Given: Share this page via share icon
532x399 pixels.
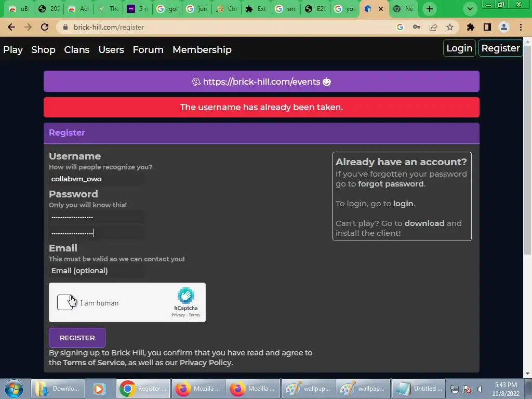Looking at the screenshot, I should [x=433, y=27].
